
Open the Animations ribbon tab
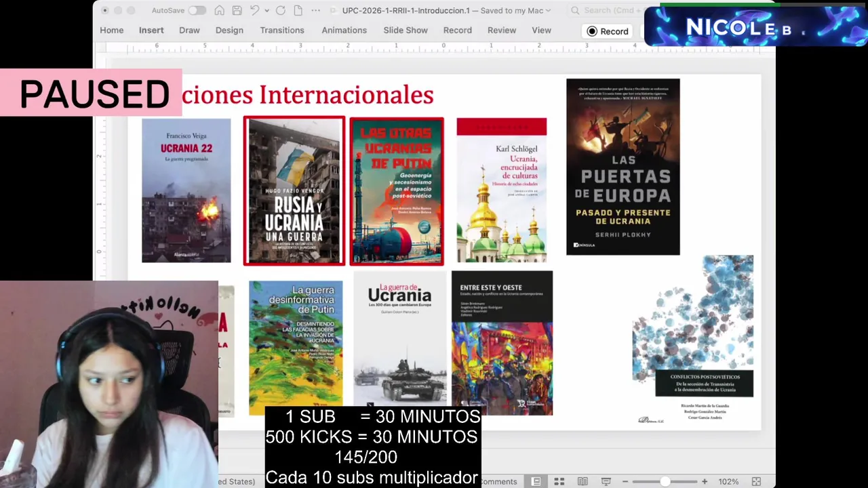[344, 30]
